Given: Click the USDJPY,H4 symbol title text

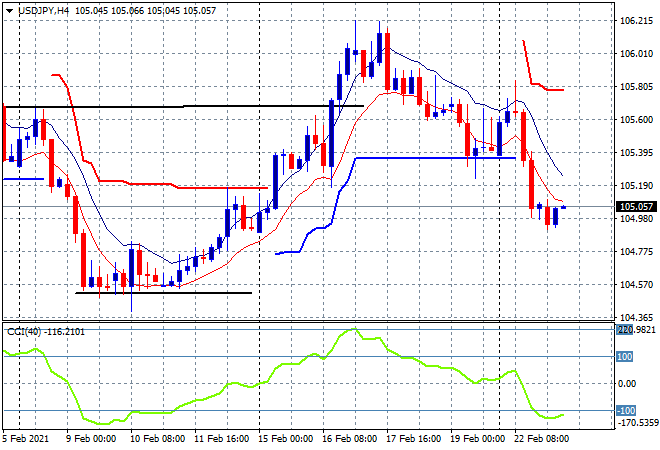Looking at the screenshot, I should (x=43, y=11).
